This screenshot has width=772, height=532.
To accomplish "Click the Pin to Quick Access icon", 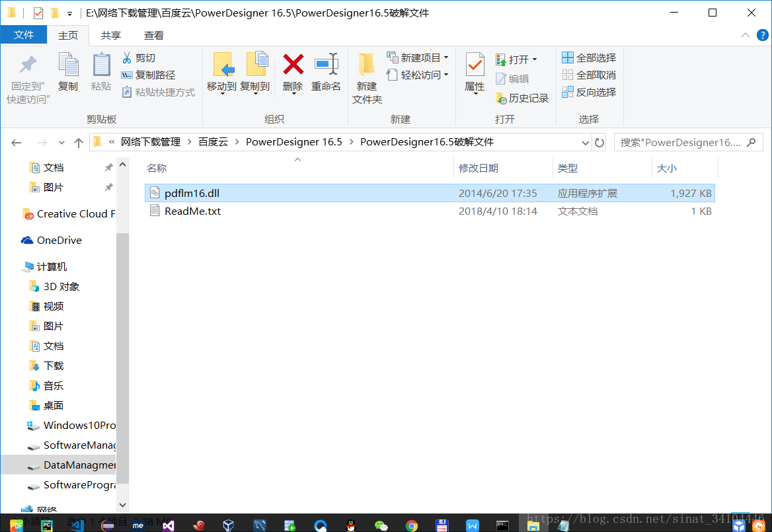I will [x=28, y=65].
